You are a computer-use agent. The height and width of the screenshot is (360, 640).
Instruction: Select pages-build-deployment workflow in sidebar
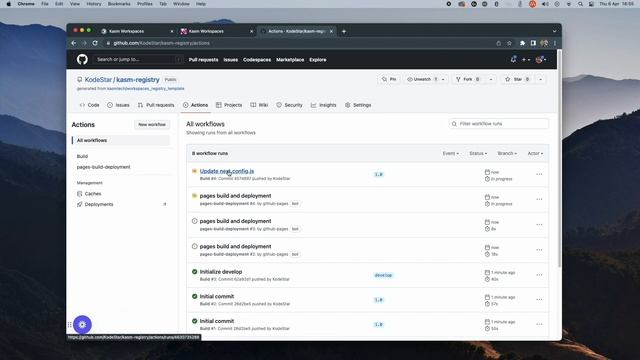104,167
